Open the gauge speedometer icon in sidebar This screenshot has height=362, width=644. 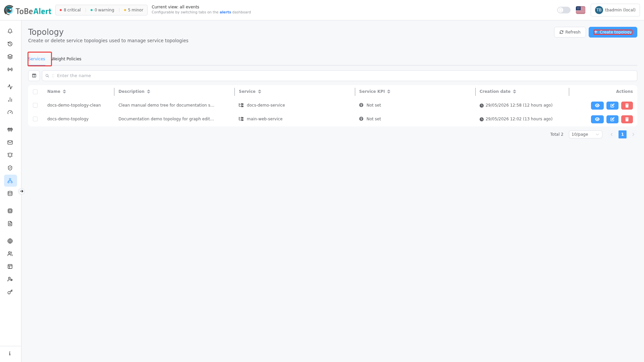click(x=10, y=112)
